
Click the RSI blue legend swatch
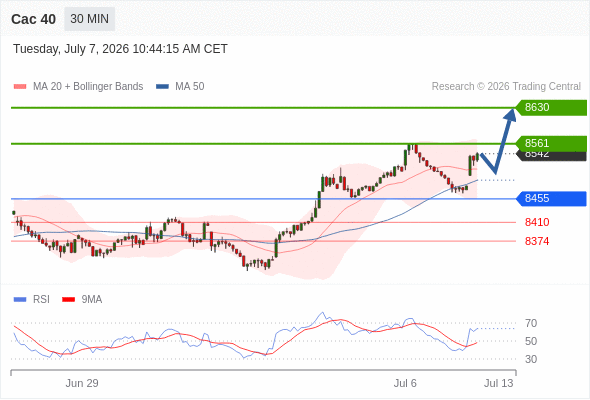coord(20,300)
